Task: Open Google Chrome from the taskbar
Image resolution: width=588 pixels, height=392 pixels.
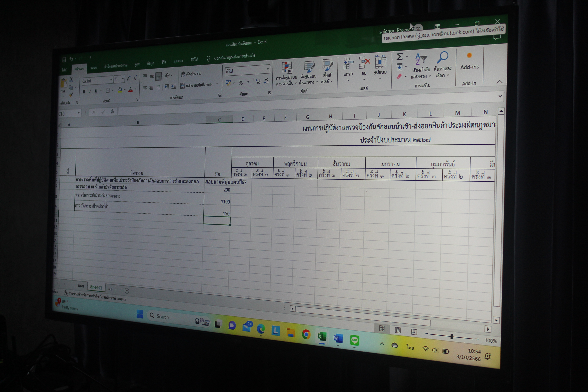Action: click(x=306, y=334)
